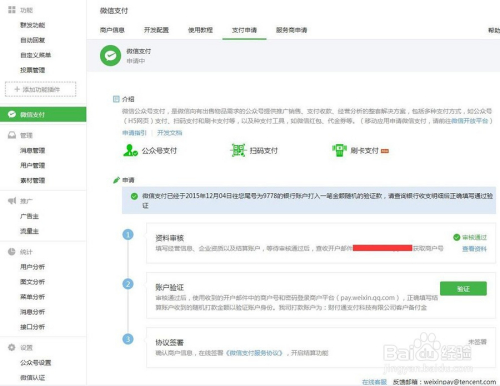Image resolution: width=500 pixels, height=386 pixels.
Task: Open 自动回复 in the sidebar
Action: [32, 40]
